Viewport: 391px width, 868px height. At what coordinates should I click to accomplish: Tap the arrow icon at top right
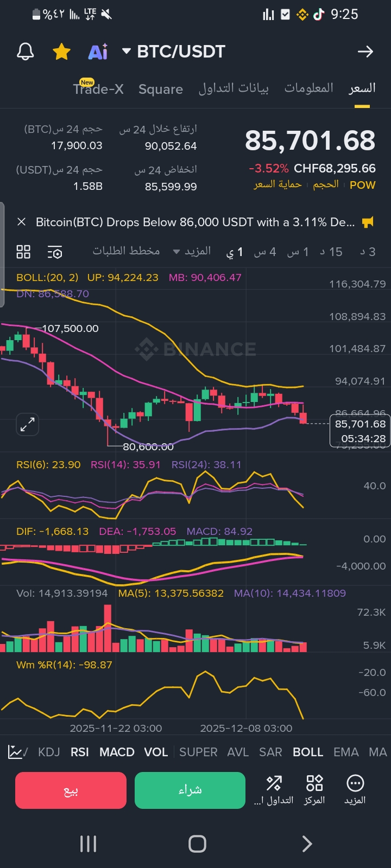pos(365,52)
